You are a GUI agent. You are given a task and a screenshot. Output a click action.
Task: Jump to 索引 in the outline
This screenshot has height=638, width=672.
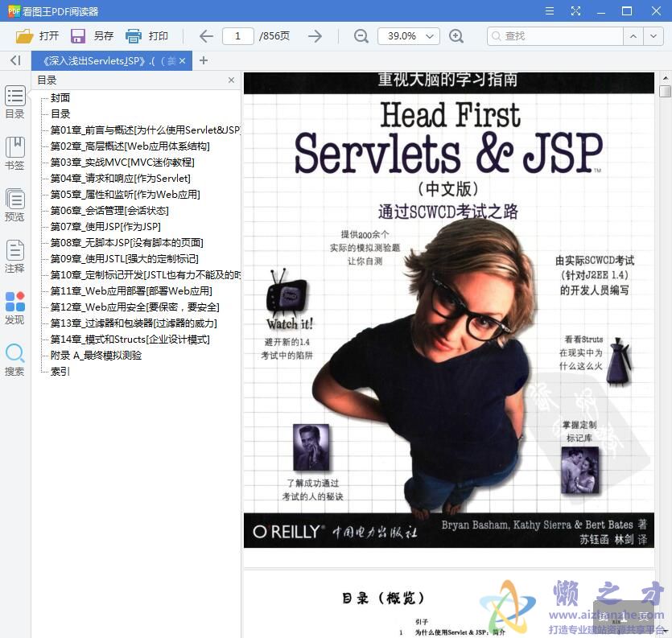[60, 372]
